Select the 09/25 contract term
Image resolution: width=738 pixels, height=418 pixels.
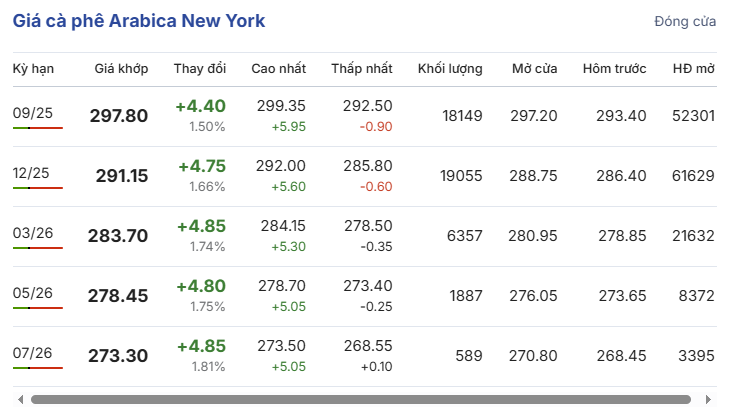click(33, 114)
